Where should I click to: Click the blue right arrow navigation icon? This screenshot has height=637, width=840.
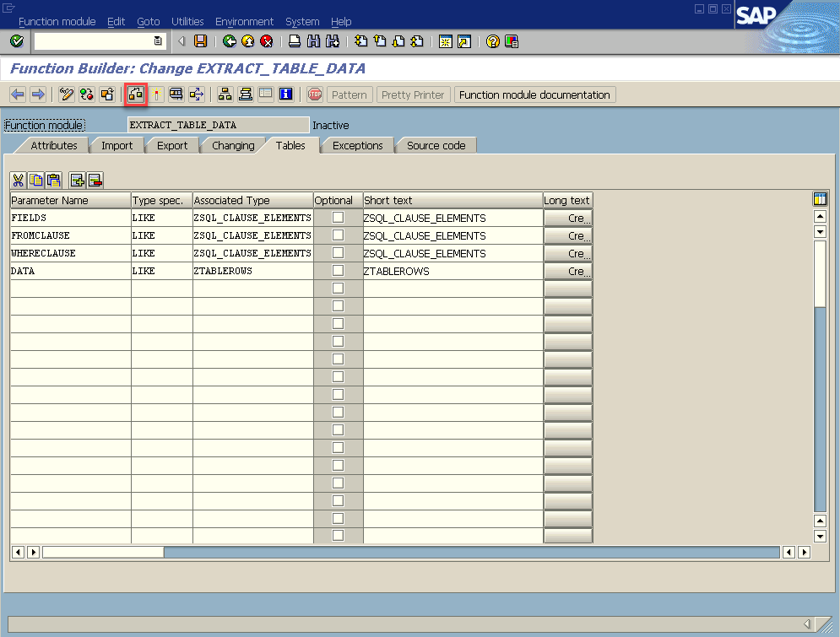tap(38, 94)
